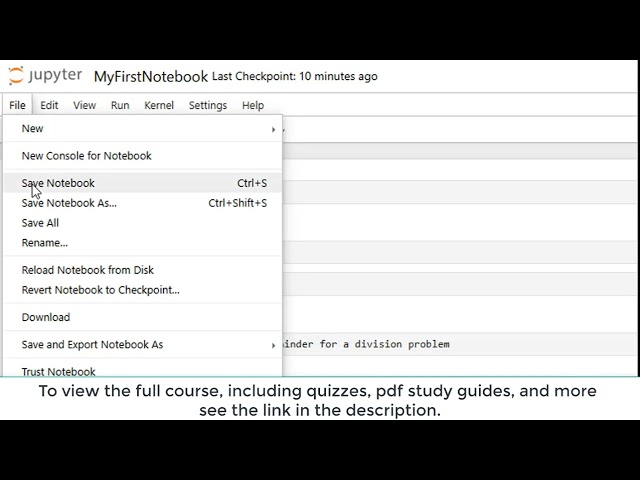Click the Last Checkpoint status text
This screenshot has height=480, width=640.
(295, 76)
